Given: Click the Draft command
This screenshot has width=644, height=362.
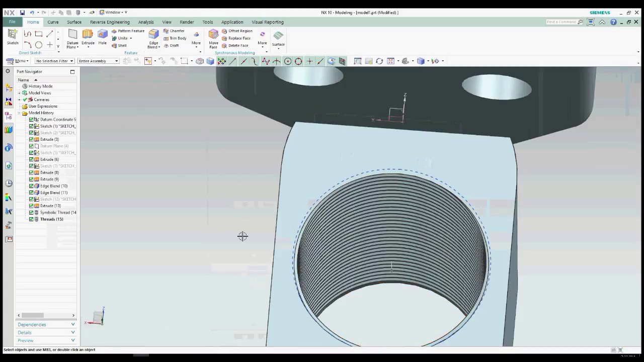Looking at the screenshot, I should coord(171,45).
